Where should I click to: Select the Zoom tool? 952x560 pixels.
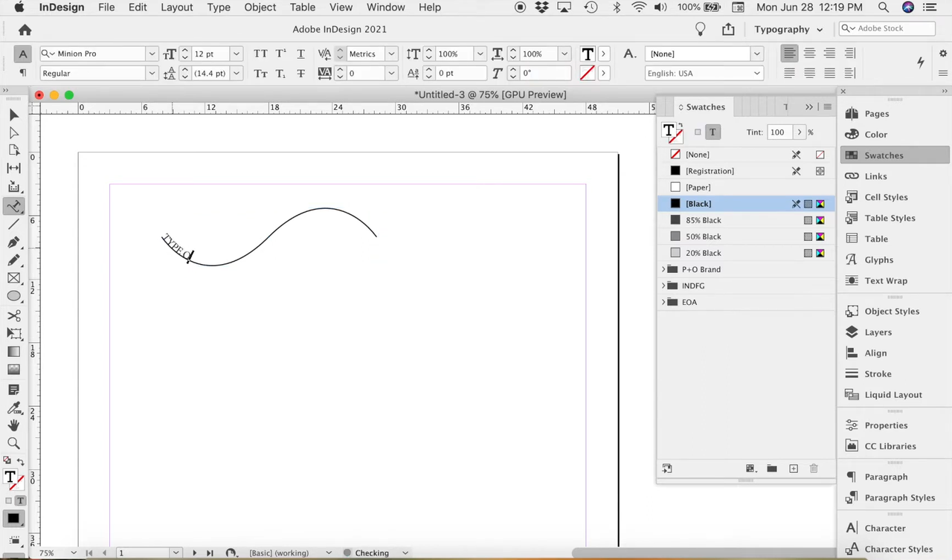[13, 442]
